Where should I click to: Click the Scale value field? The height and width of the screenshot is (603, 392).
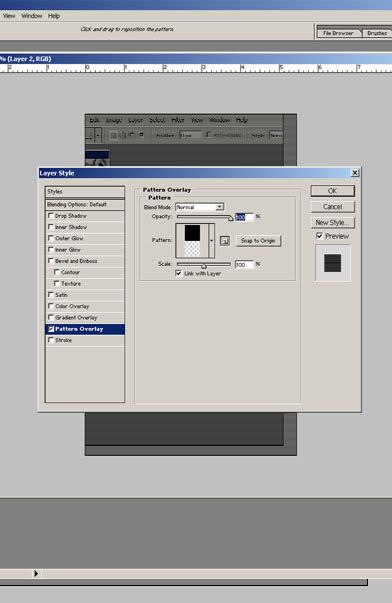point(245,265)
